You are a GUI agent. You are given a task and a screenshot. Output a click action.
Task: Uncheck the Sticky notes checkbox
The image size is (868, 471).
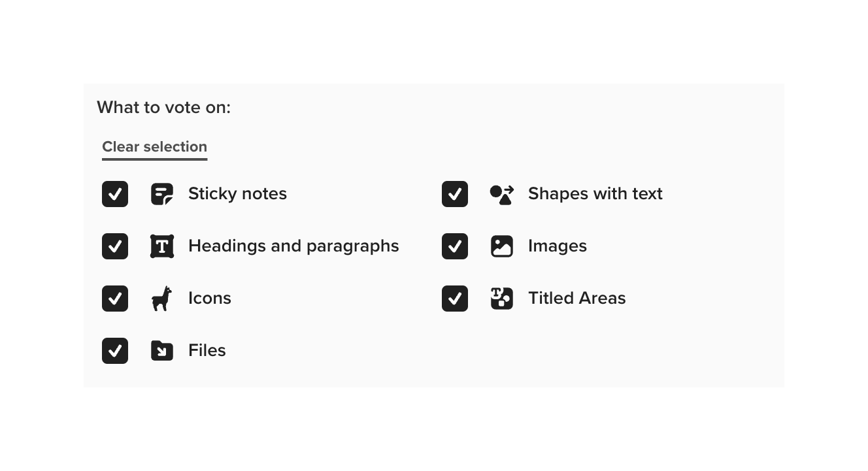pyautogui.click(x=114, y=193)
